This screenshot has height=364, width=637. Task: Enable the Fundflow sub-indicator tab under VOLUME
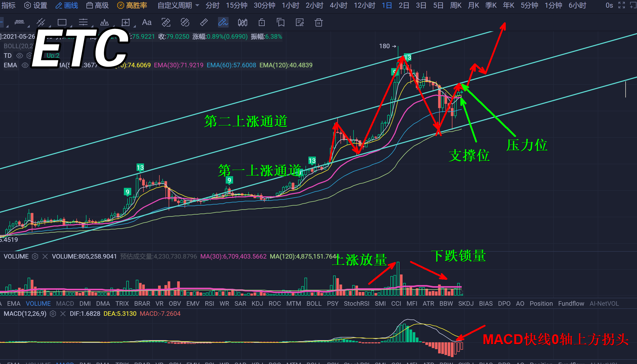tap(571, 304)
